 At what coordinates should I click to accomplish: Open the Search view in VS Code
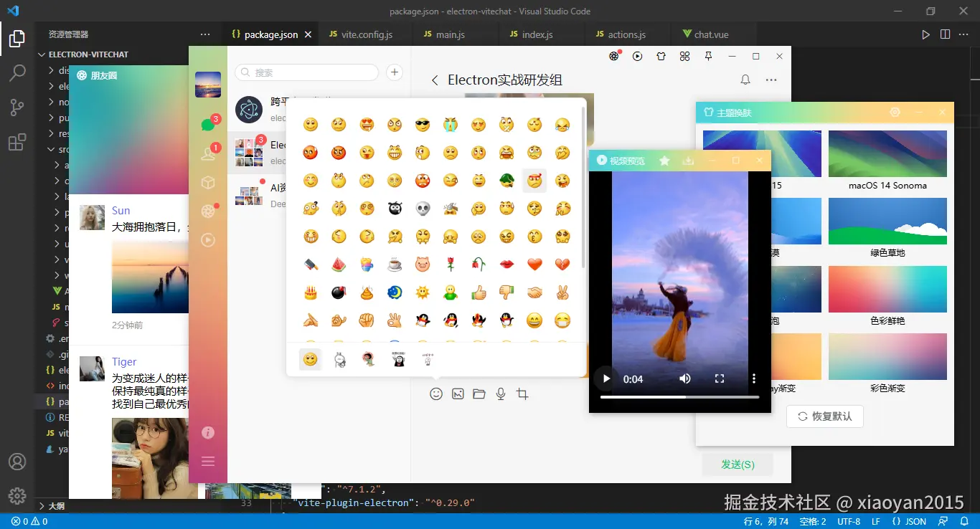17,72
